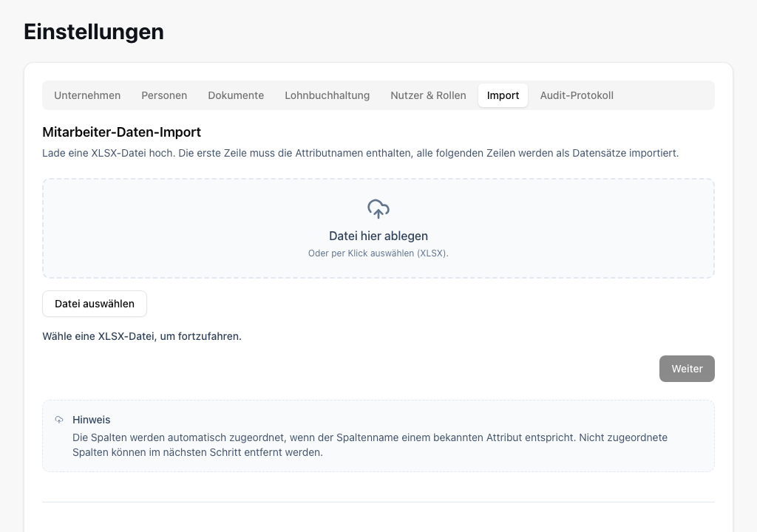The height and width of the screenshot is (532, 757).
Task: Click the Mitarbeiter-Daten-Import heading
Action: pos(122,132)
